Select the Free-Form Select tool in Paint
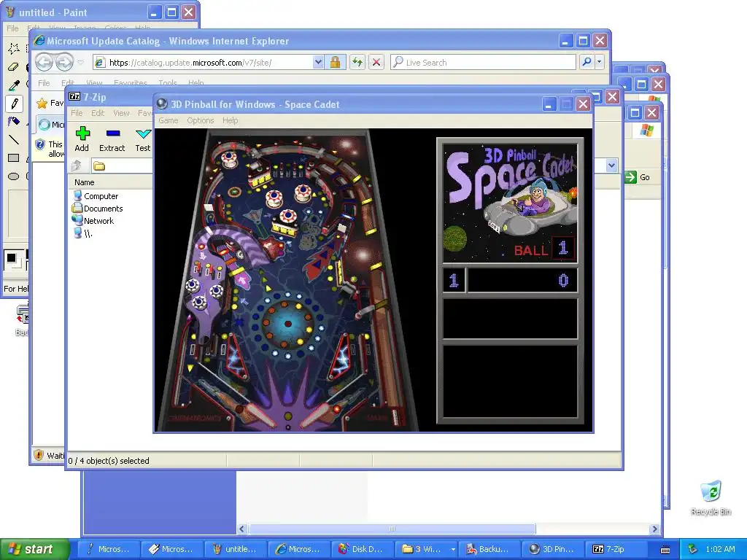 point(14,48)
